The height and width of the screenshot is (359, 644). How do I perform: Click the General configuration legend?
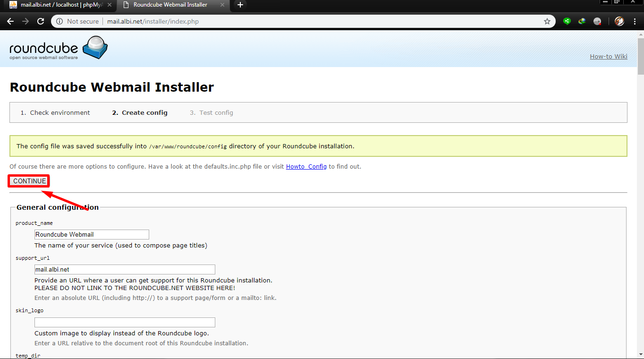coord(58,207)
